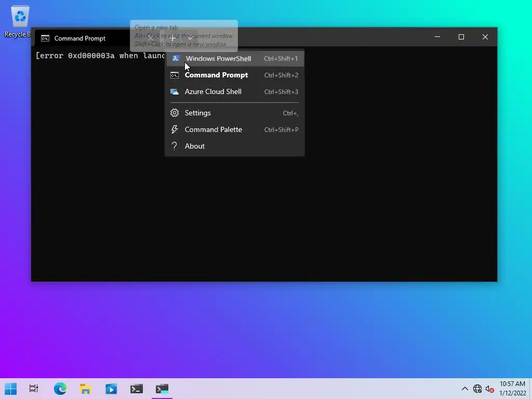
Task: Click the Ctrl+Shift+P shortcut text
Action: (x=281, y=129)
